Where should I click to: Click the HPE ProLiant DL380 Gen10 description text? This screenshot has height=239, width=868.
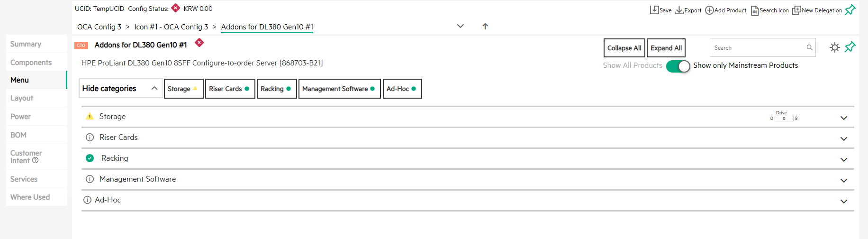(202, 63)
